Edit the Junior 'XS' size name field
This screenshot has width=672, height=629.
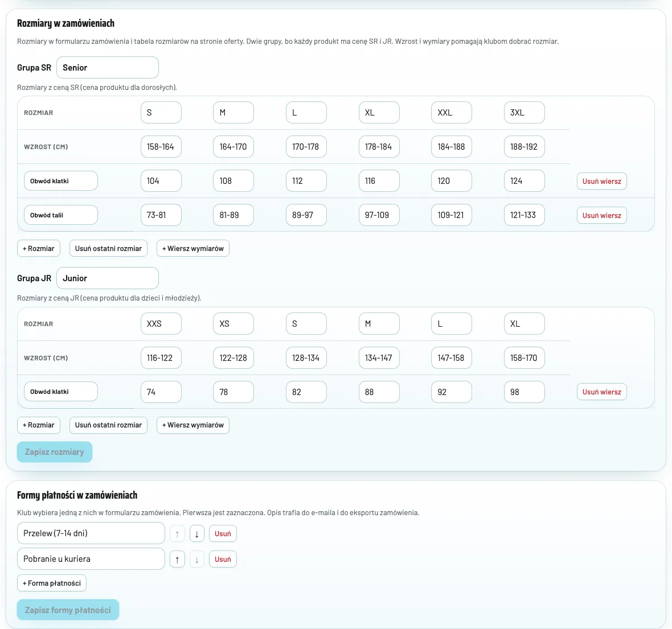click(x=233, y=324)
